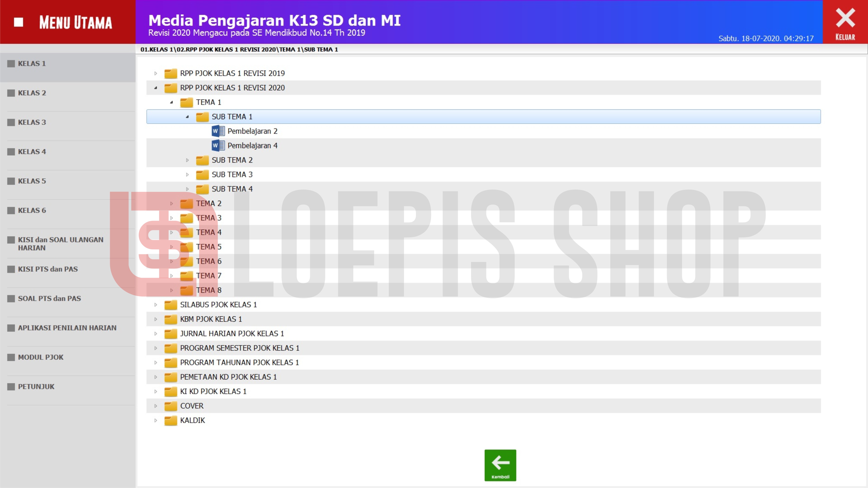The width and height of the screenshot is (868, 488).
Task: Expand the KBM PJOK KELAS 1 arrow
Action: 156,319
